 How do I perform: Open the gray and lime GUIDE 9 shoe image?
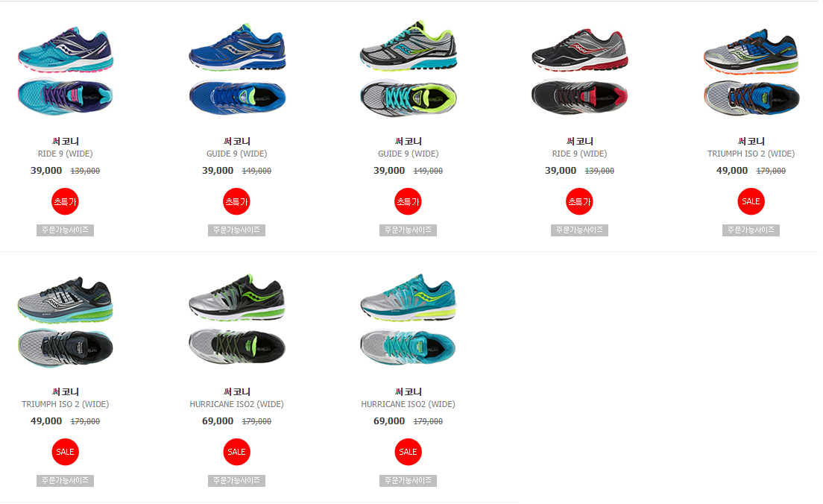(x=409, y=69)
